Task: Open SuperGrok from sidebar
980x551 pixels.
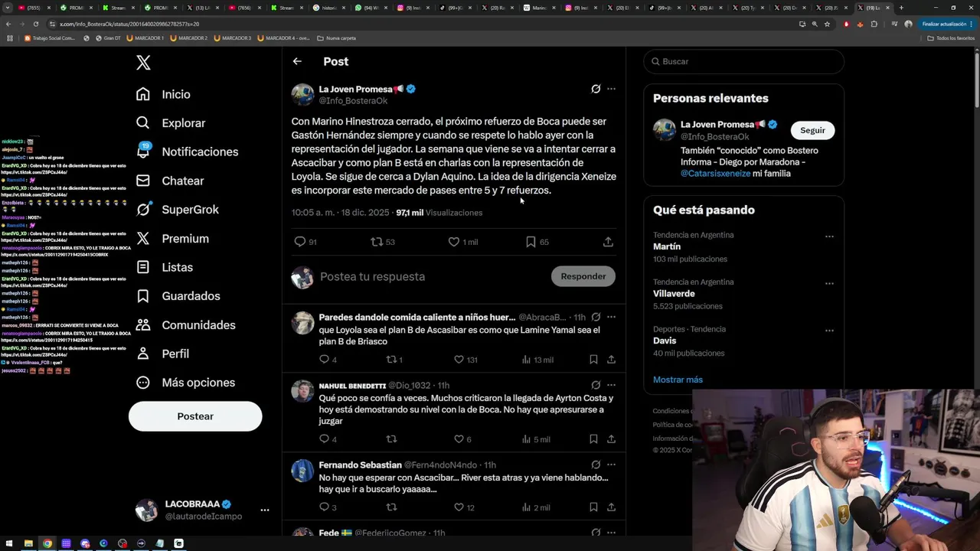Action: 177,209
